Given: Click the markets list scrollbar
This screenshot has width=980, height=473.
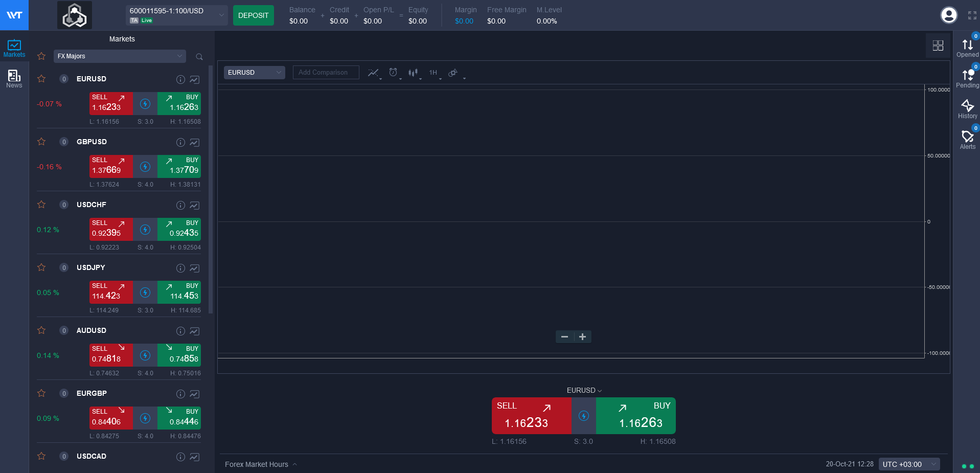Looking at the screenshot, I should (x=211, y=189).
